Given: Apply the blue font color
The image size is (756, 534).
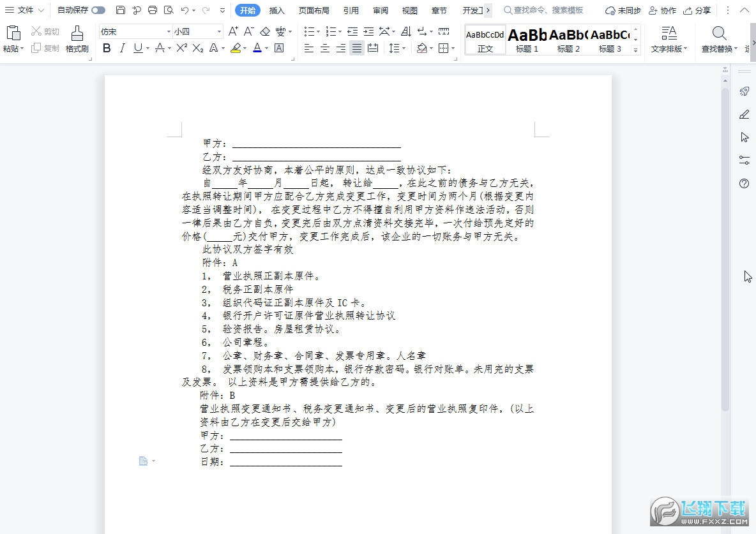Looking at the screenshot, I should [x=257, y=48].
